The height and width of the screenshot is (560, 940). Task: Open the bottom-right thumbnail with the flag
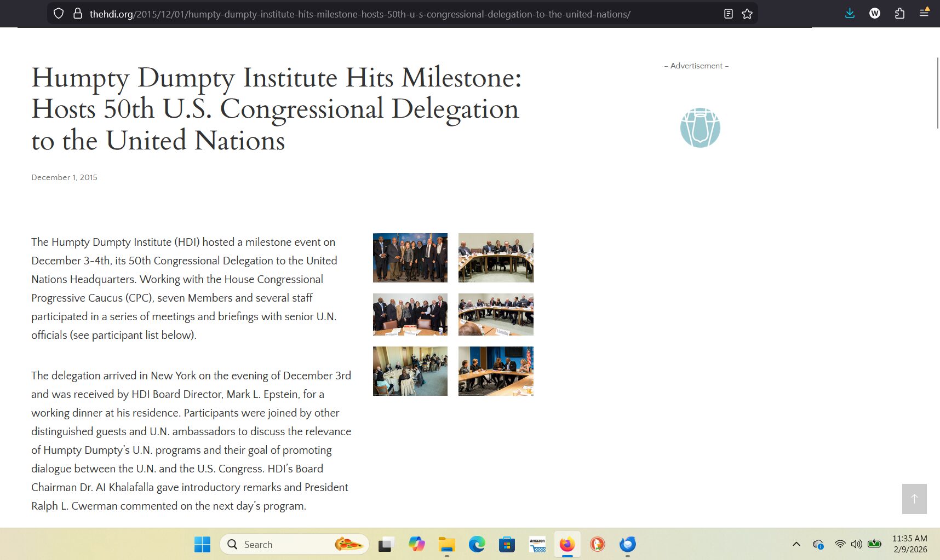point(496,371)
